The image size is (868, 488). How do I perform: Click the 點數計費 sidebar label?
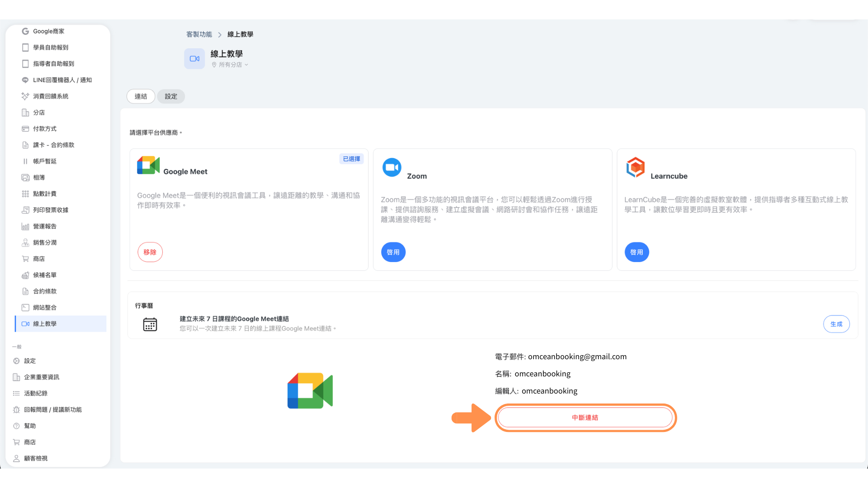45,194
